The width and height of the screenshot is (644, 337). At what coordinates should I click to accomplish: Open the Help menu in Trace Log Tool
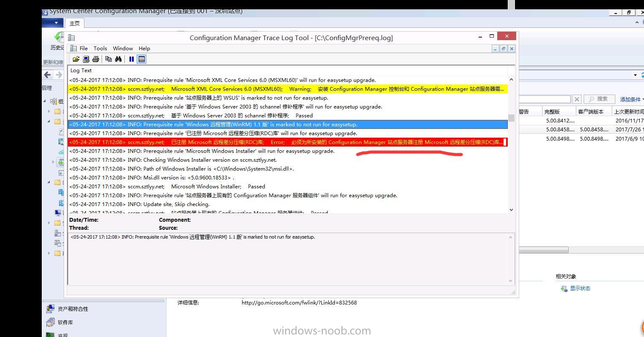144,49
